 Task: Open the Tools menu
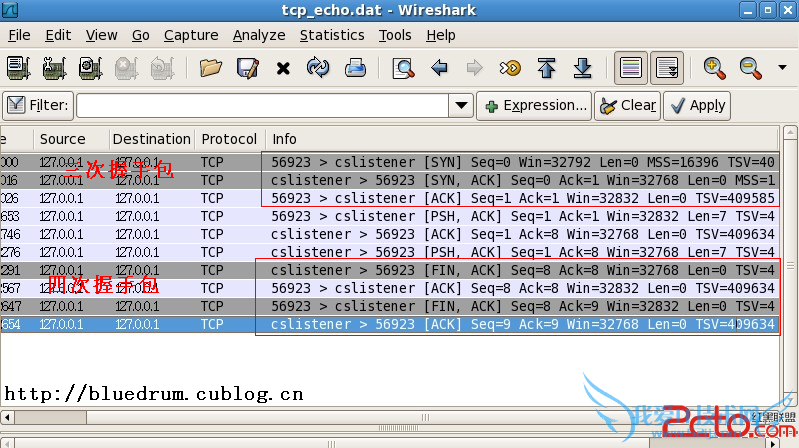(x=395, y=35)
